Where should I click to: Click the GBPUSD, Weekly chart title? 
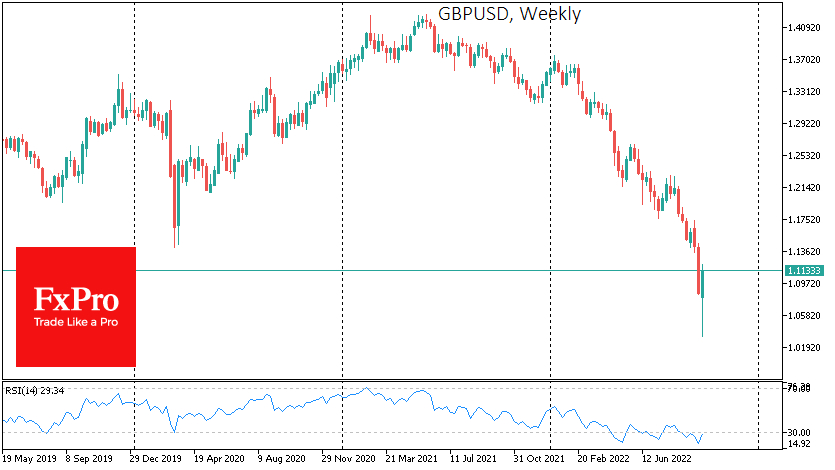click(x=509, y=14)
